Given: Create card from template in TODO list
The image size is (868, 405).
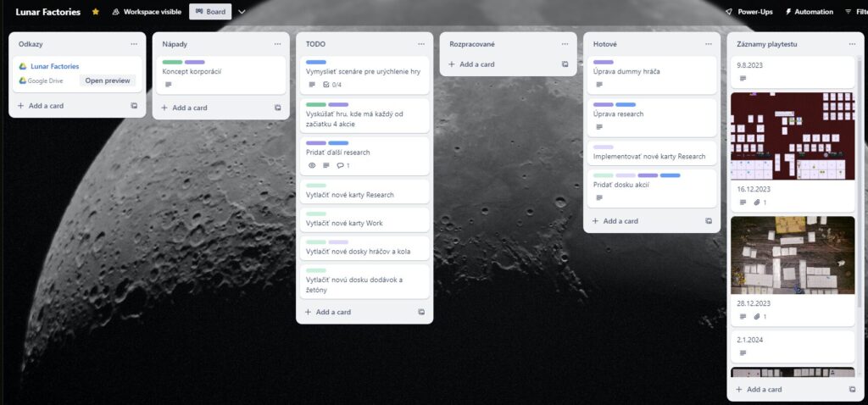Looking at the screenshot, I should [x=421, y=312].
